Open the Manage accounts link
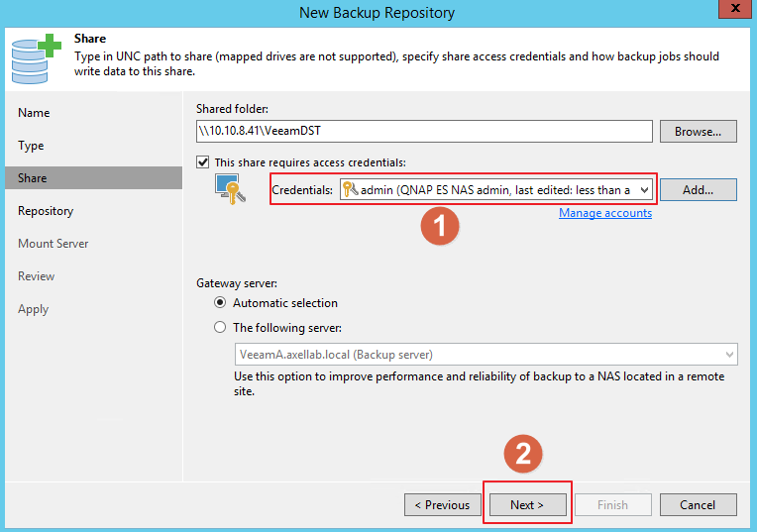The height and width of the screenshot is (532, 757). tap(604, 213)
